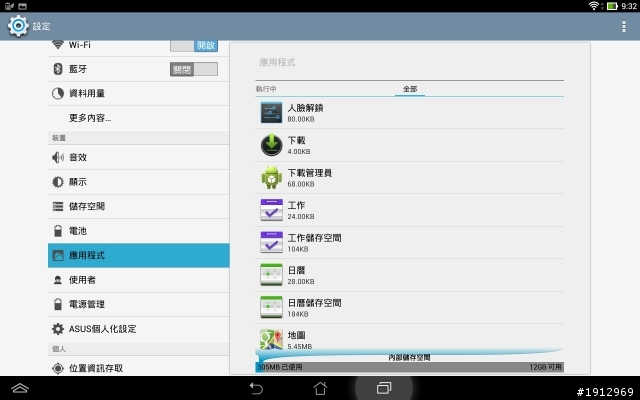
Task: Tap the battery icon for 電池
Action: pos(58,231)
